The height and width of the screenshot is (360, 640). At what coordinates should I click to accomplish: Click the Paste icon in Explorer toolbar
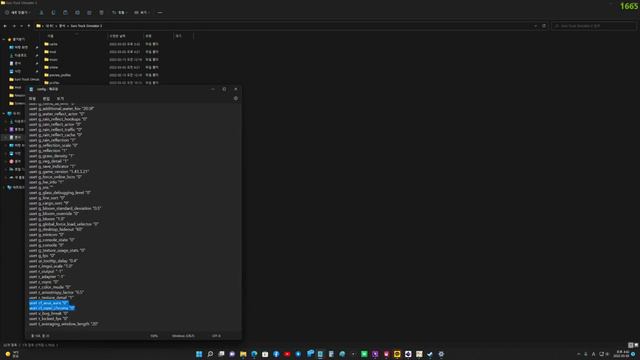tap(65, 13)
